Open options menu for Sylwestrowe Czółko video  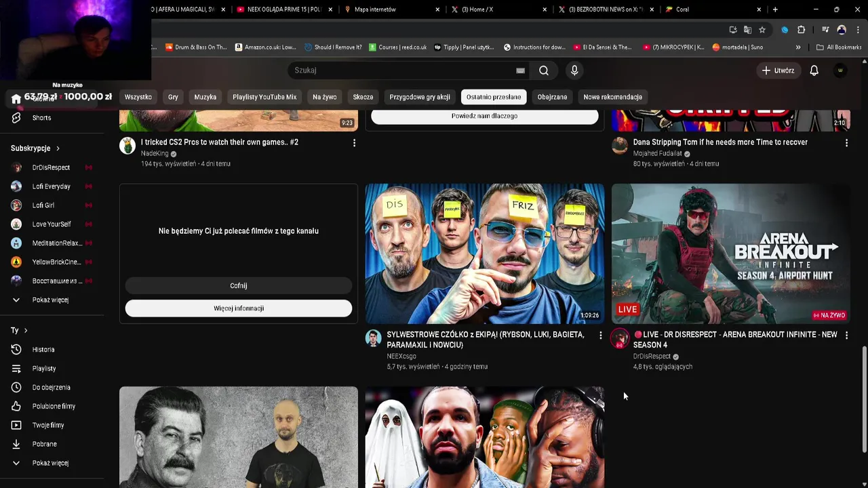tap(600, 335)
